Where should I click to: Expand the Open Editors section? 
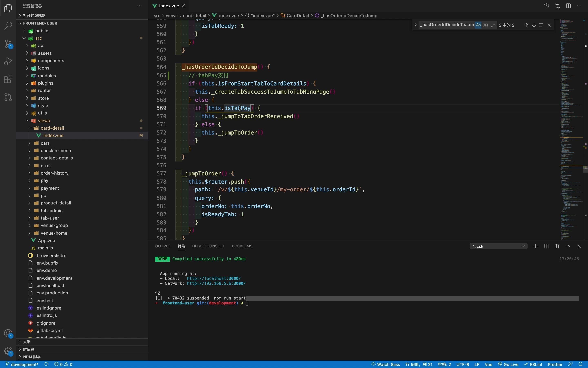pyautogui.click(x=82, y=15)
